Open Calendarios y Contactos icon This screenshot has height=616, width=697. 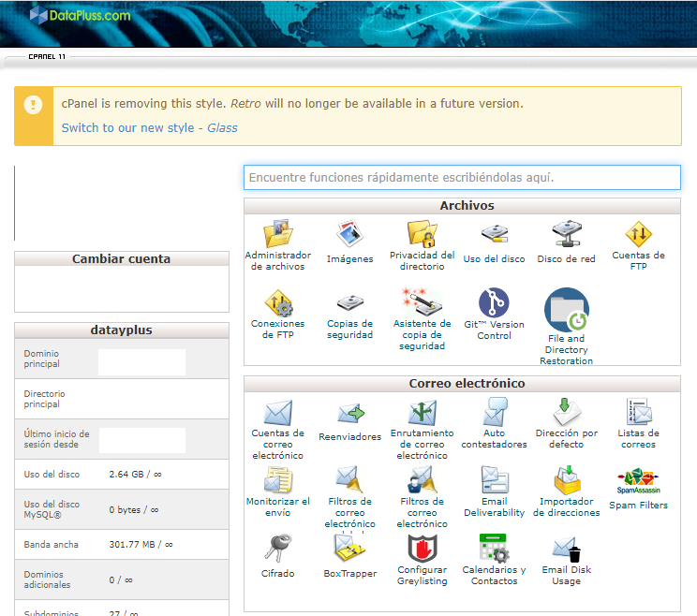point(494,549)
